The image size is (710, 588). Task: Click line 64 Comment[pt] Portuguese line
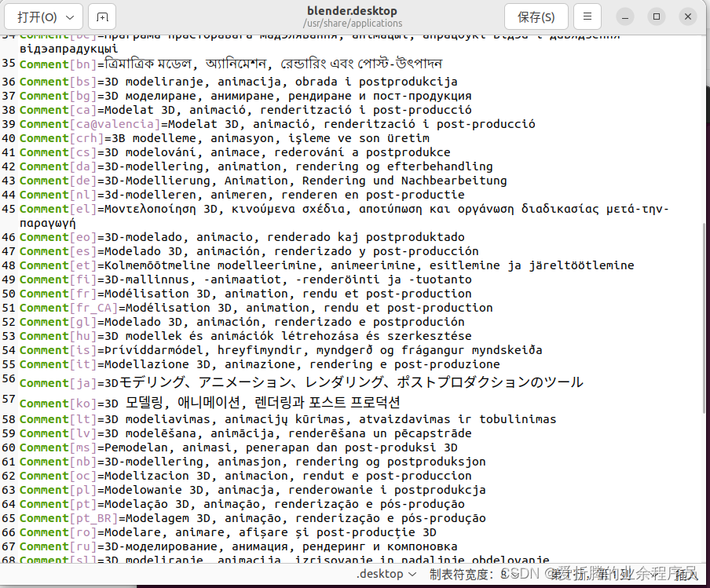[x=242, y=504]
